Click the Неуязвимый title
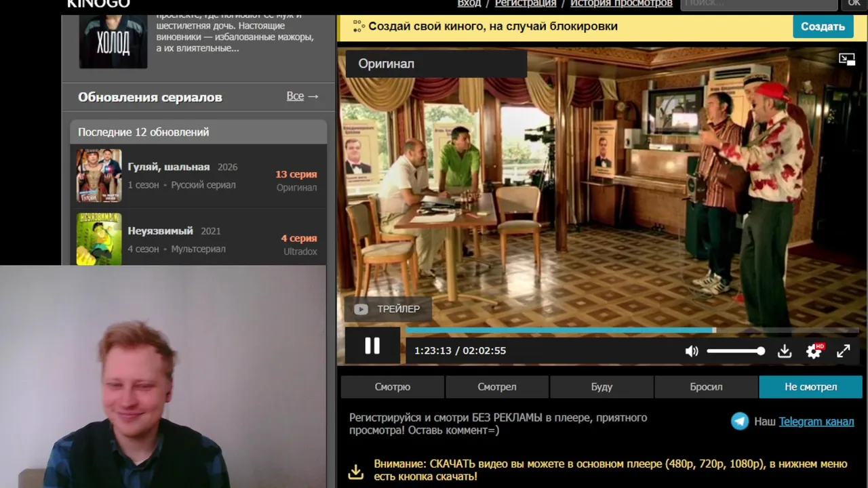The image size is (868, 488). tap(160, 231)
